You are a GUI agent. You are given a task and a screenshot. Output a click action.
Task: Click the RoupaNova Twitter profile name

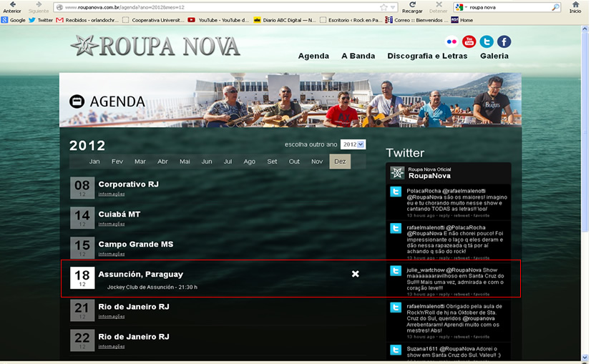click(x=429, y=176)
